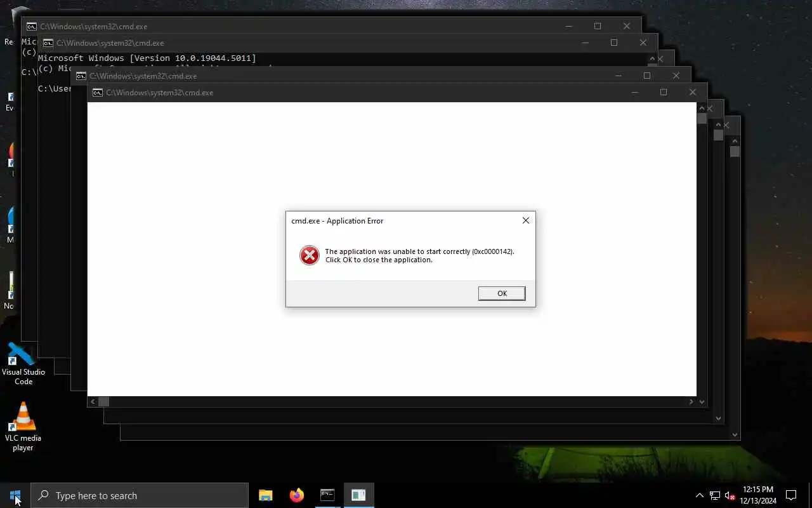Click the text "Click OK to close the application."
Screen dimensions: 812x508
(379, 260)
